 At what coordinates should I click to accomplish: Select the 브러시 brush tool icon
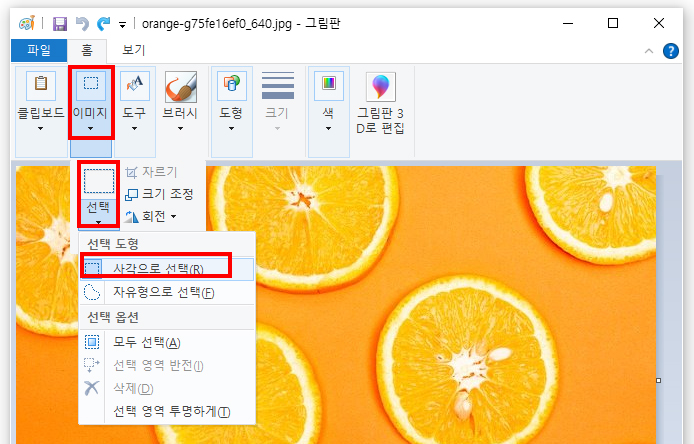pyautogui.click(x=181, y=87)
